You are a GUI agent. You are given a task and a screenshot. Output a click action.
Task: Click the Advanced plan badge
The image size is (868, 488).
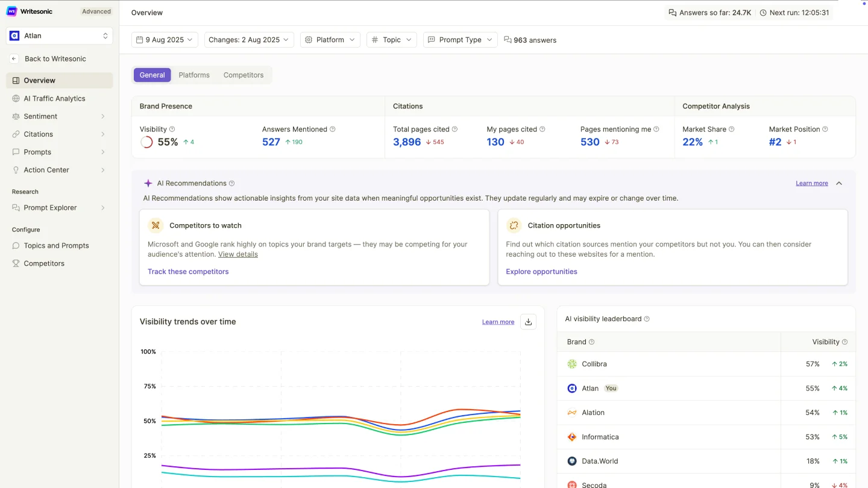[x=96, y=11]
